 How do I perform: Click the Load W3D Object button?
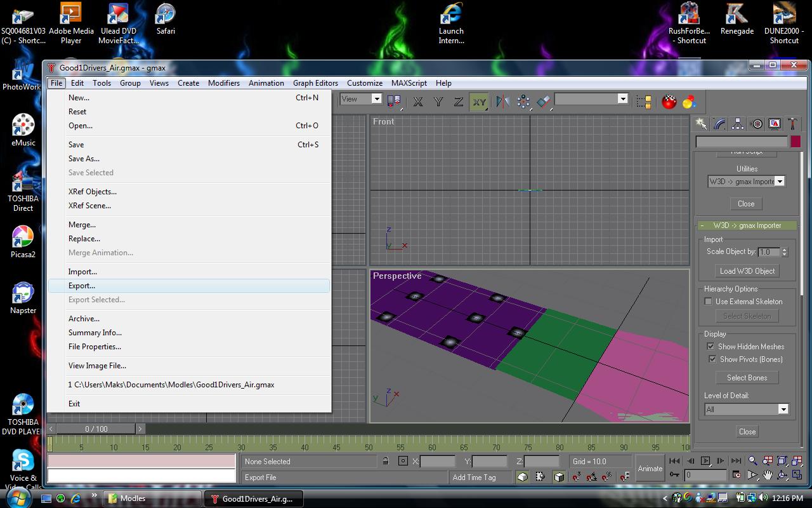click(x=747, y=271)
